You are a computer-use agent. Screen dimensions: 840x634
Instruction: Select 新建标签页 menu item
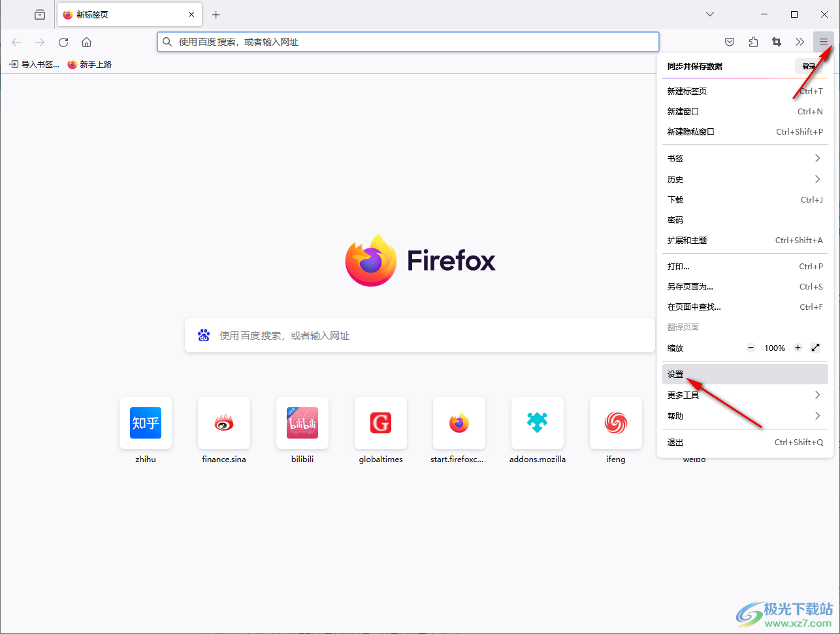pos(745,92)
